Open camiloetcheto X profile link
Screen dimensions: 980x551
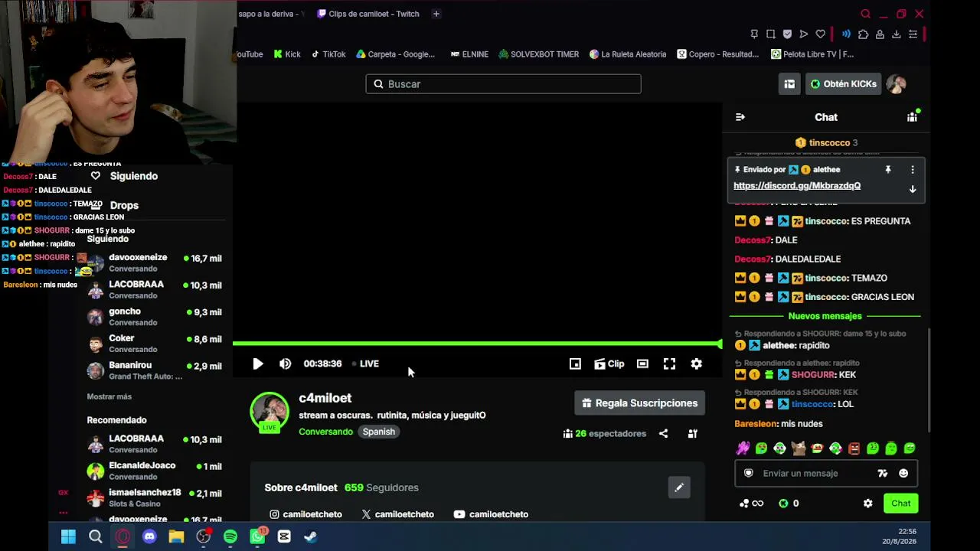point(397,514)
